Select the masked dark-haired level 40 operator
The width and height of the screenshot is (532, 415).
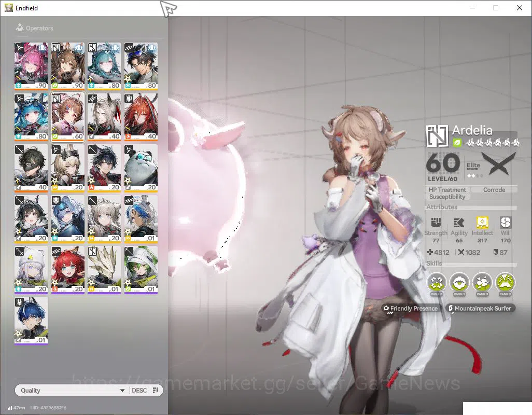31,168
